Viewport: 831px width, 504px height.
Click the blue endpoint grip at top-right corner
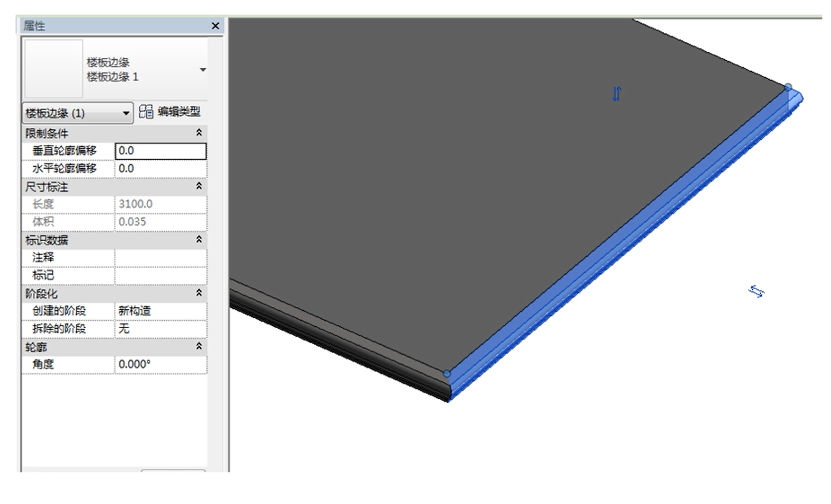(x=788, y=87)
